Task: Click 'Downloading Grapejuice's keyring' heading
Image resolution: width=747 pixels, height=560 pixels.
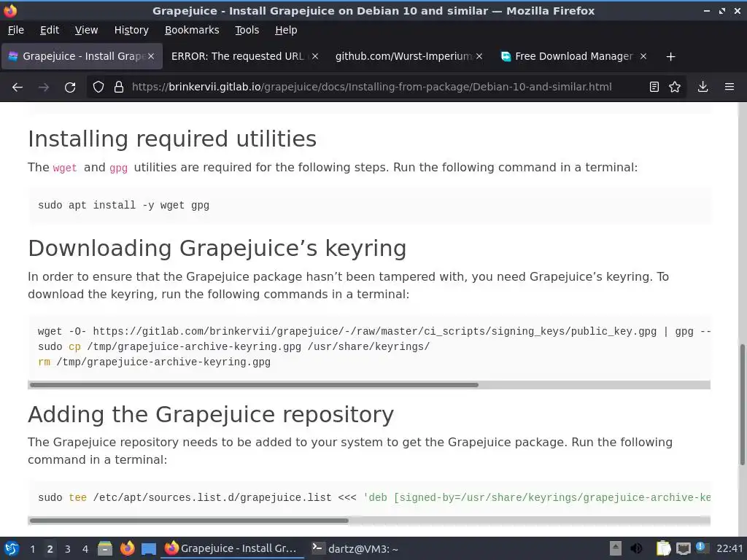Action: point(217,248)
